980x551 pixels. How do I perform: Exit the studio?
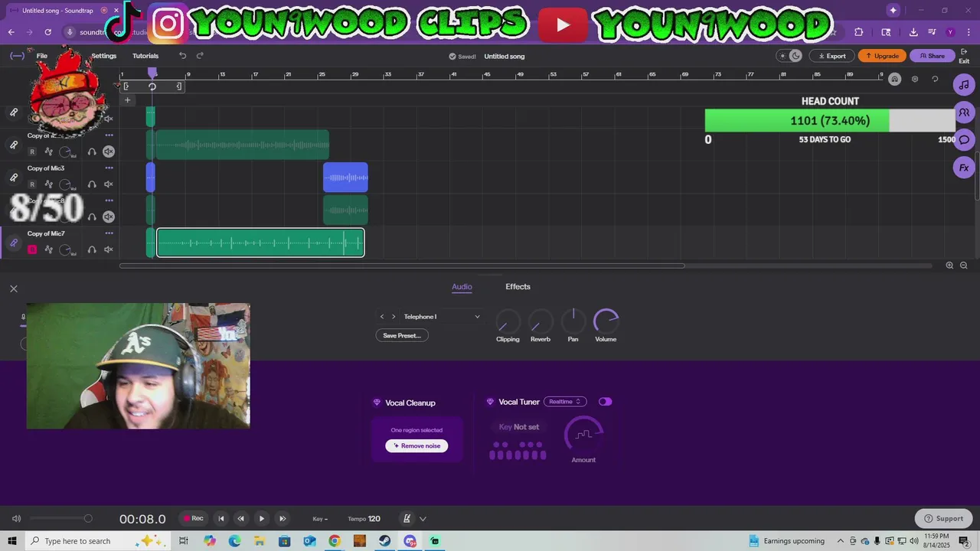tap(964, 56)
